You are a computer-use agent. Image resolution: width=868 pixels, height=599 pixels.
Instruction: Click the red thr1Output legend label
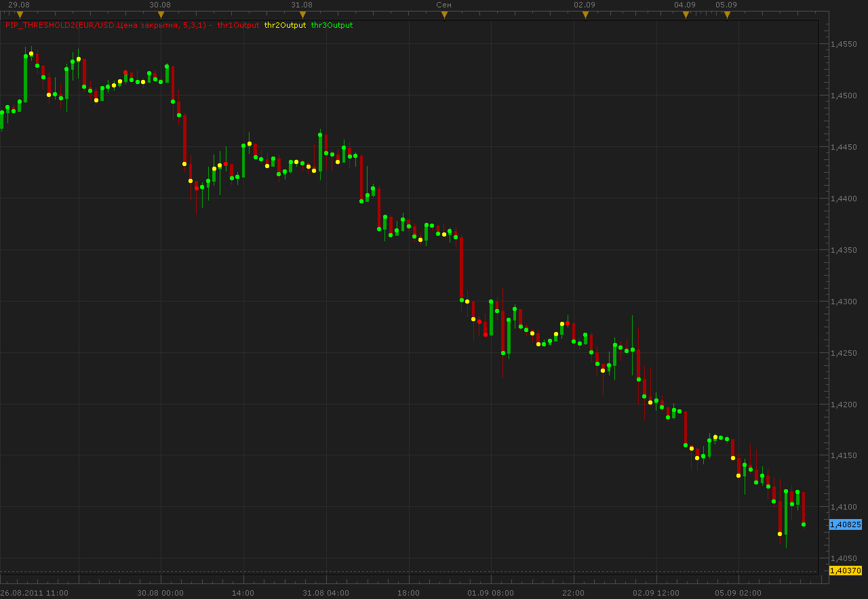pyautogui.click(x=238, y=25)
